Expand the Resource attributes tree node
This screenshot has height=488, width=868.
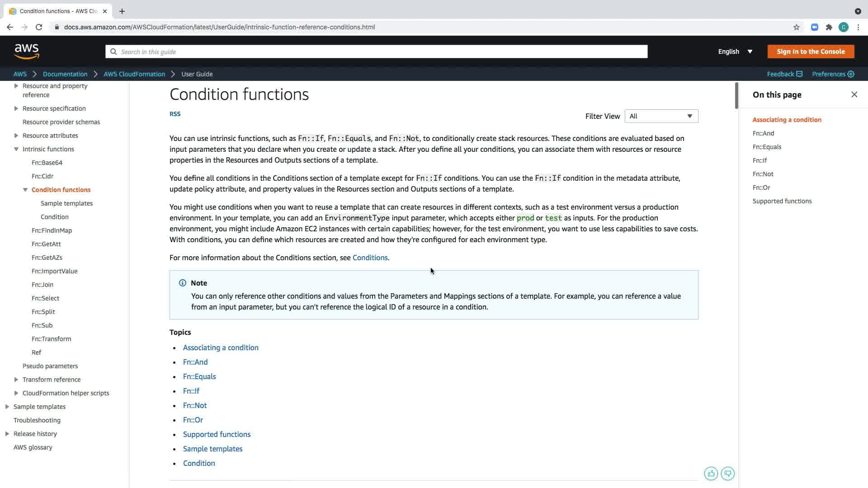coord(16,136)
